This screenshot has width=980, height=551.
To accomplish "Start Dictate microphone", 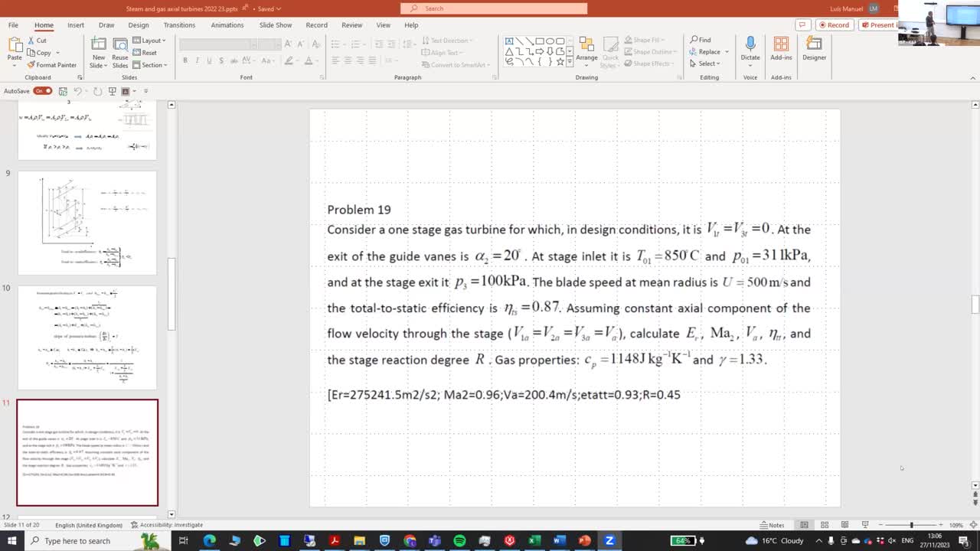I will point(750,46).
